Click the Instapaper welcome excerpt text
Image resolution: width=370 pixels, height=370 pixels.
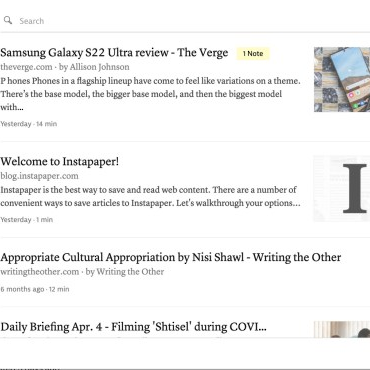[x=150, y=196]
